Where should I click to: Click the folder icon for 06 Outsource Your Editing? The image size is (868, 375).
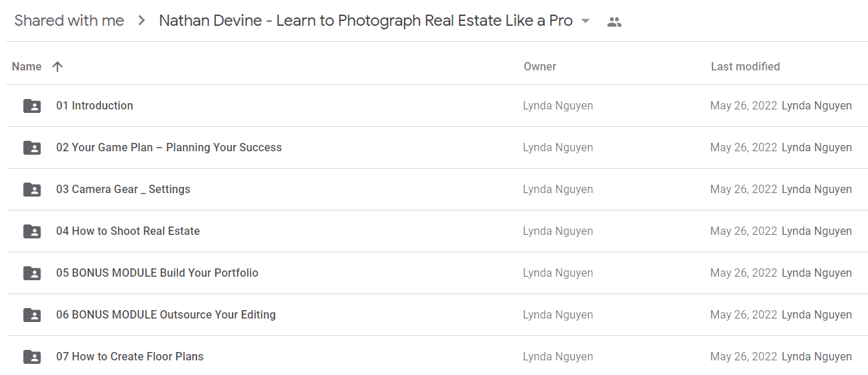click(32, 315)
